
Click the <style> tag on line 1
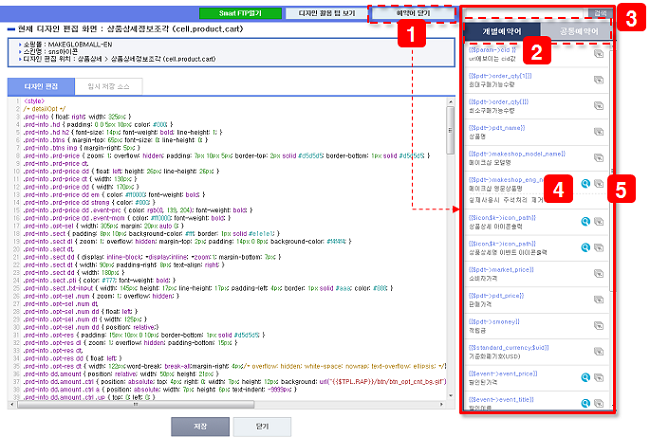pyautogui.click(x=34, y=101)
